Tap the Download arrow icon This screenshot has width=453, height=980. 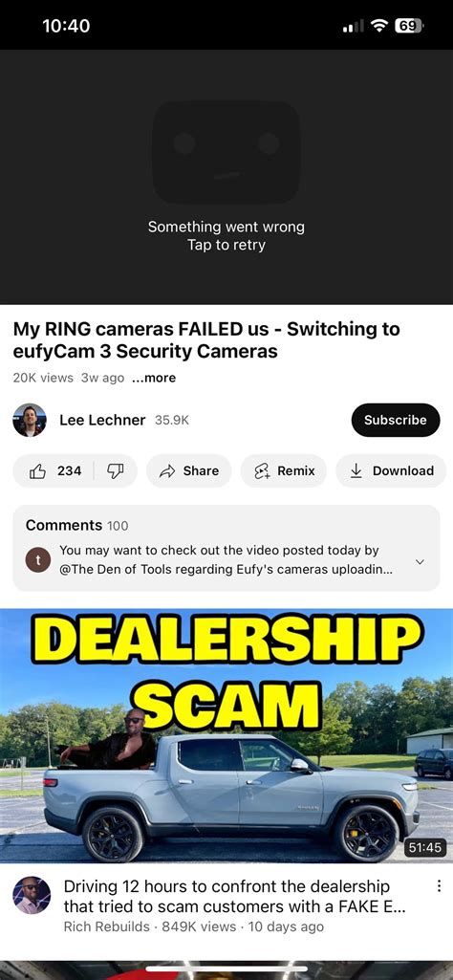[x=356, y=471]
